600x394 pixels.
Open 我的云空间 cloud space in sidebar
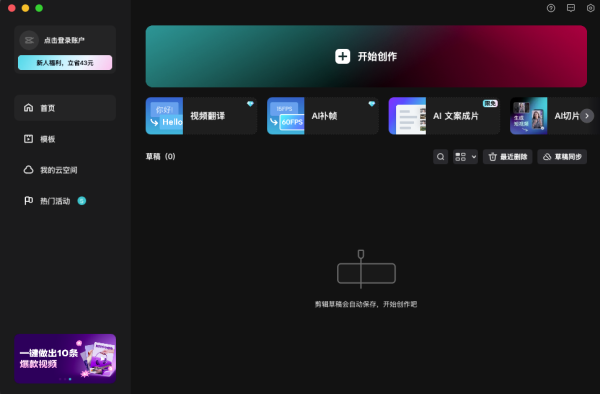pyautogui.click(x=65, y=170)
